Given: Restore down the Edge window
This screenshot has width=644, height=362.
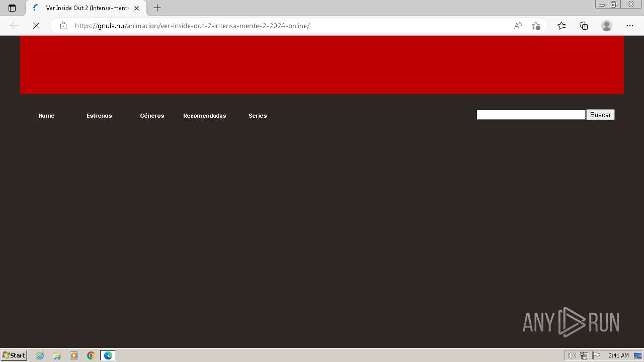Looking at the screenshot, I should click(614, 5).
